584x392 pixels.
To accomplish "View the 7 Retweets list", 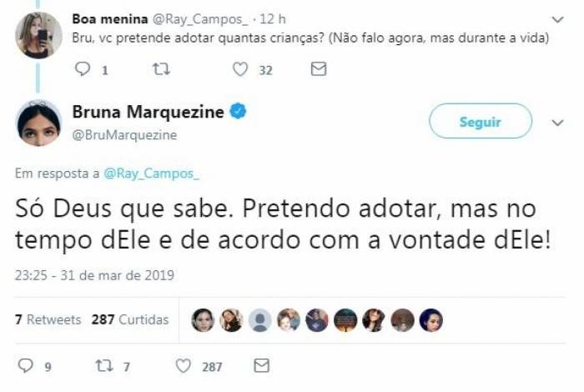I will [x=48, y=319].
